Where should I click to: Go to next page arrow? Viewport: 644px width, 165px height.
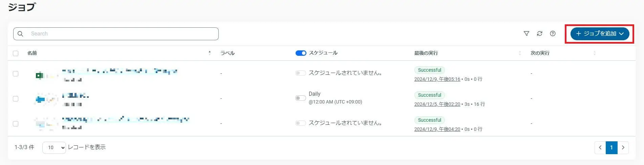point(623,147)
